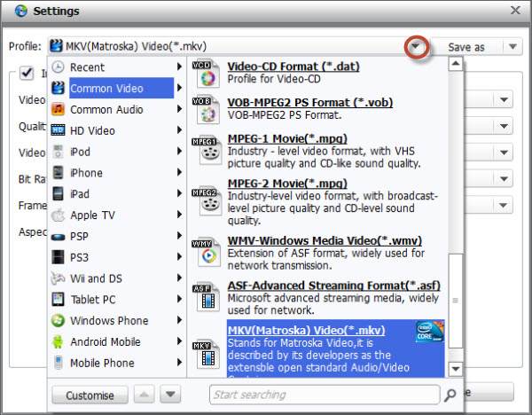
Task: Click the MPEG1 format file icon
Action: (207, 151)
